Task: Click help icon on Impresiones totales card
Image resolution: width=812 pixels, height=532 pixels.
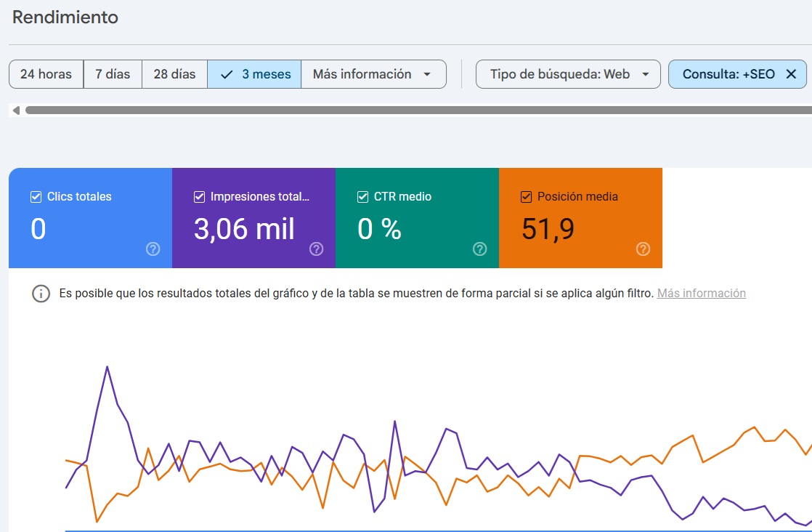Action: [x=316, y=249]
